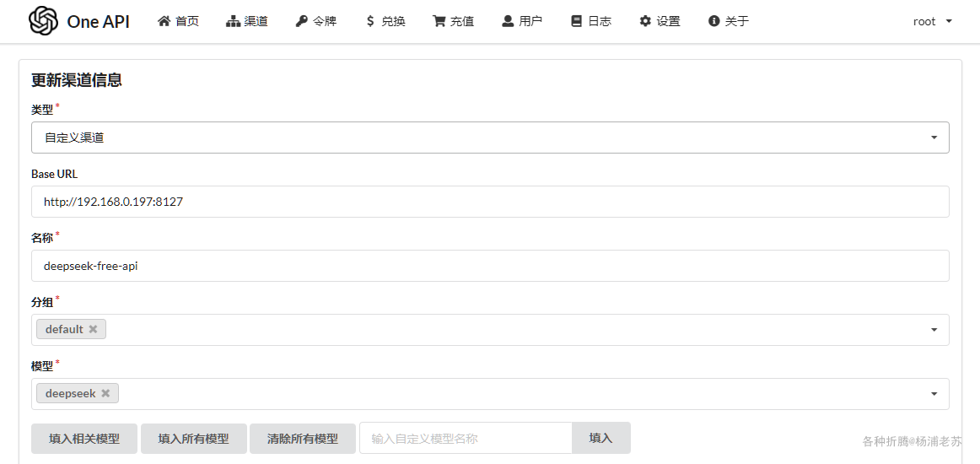Image resolution: width=980 pixels, height=464 pixels.
Task: Remove the deepseek model tag
Action: (x=105, y=393)
